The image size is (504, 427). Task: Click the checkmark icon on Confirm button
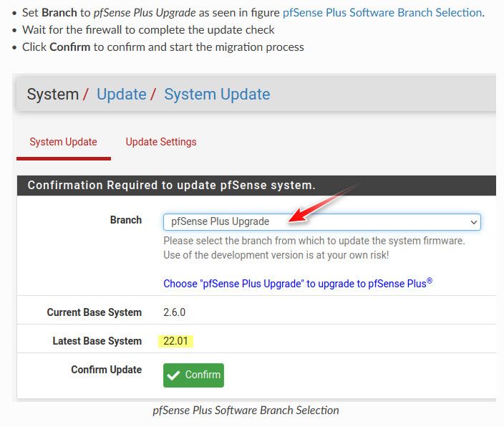(x=173, y=375)
